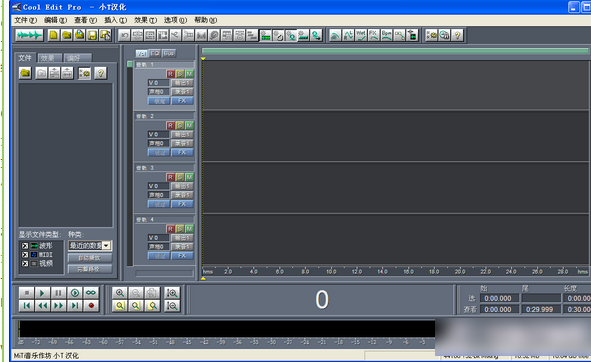Open the 插入 menu

click(x=115, y=20)
